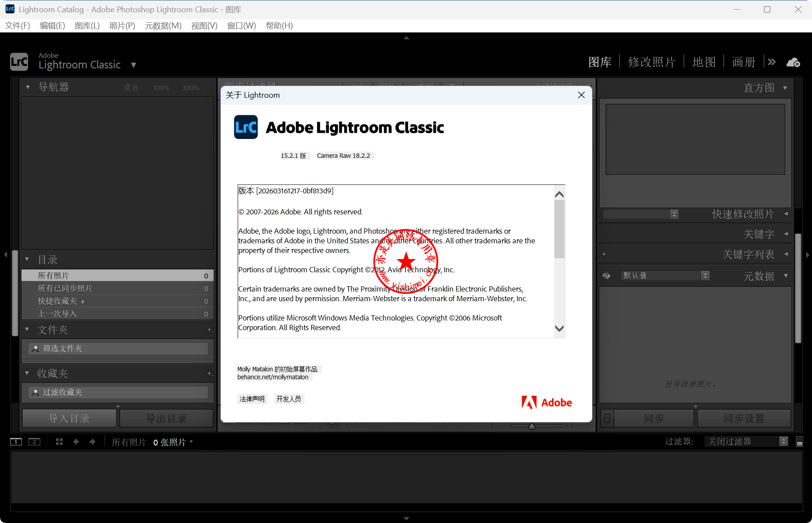Switch to the 地图 module
This screenshot has height=523, width=812.
tap(704, 62)
